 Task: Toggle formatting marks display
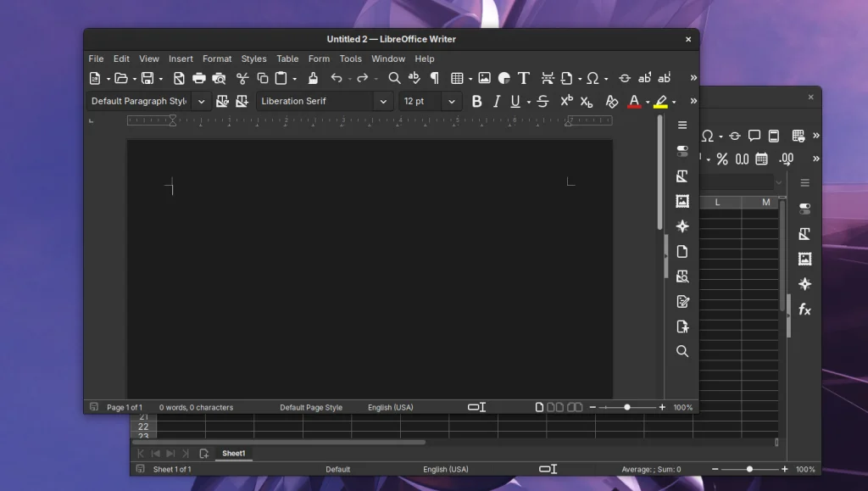tap(434, 77)
